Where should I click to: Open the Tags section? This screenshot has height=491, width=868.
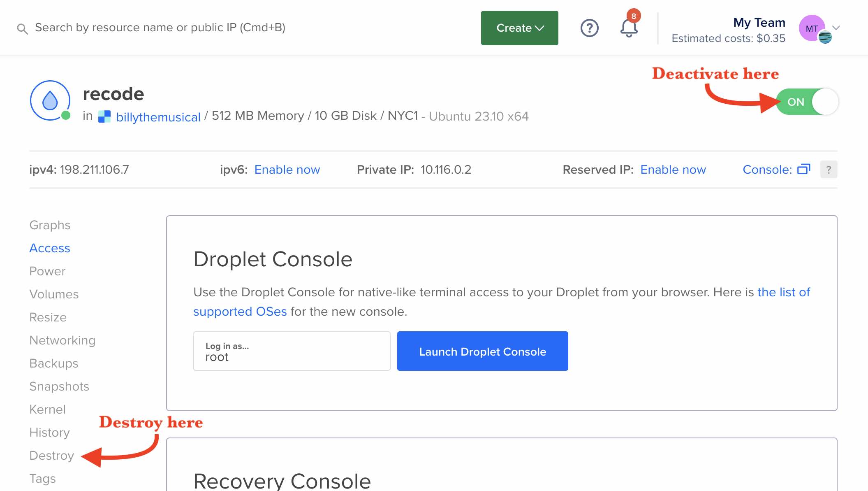tap(43, 479)
